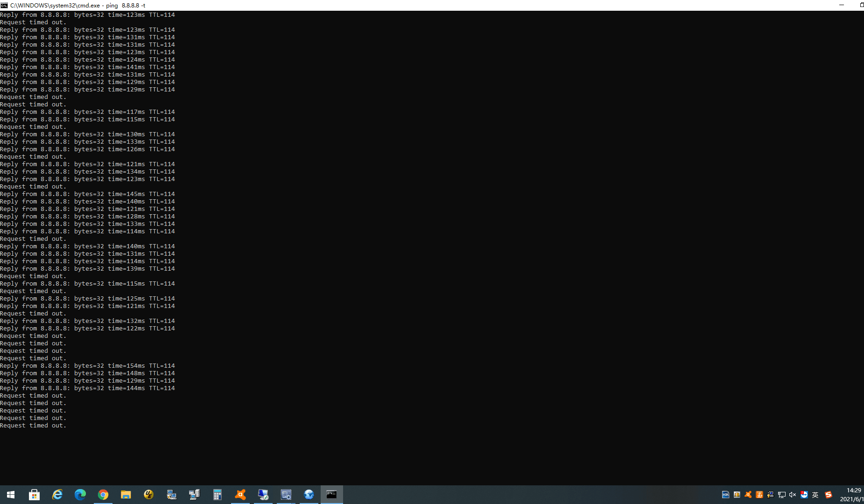Open Internet Explorer from the taskbar
Image resolution: width=864 pixels, height=504 pixels.
(x=57, y=495)
